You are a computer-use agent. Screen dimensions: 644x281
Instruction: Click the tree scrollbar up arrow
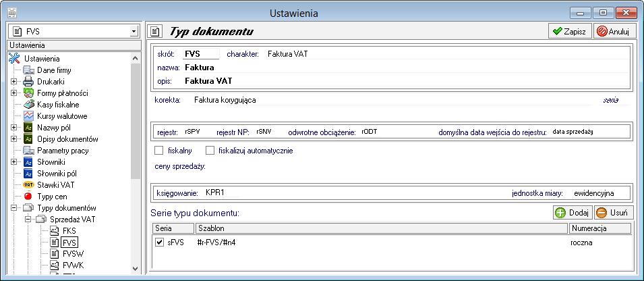[x=136, y=58]
